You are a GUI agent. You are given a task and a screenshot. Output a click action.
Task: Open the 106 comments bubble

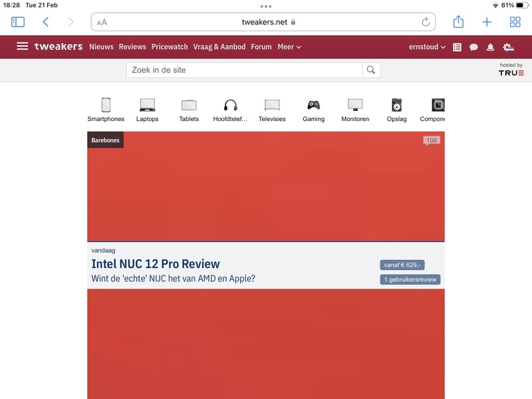pos(432,141)
